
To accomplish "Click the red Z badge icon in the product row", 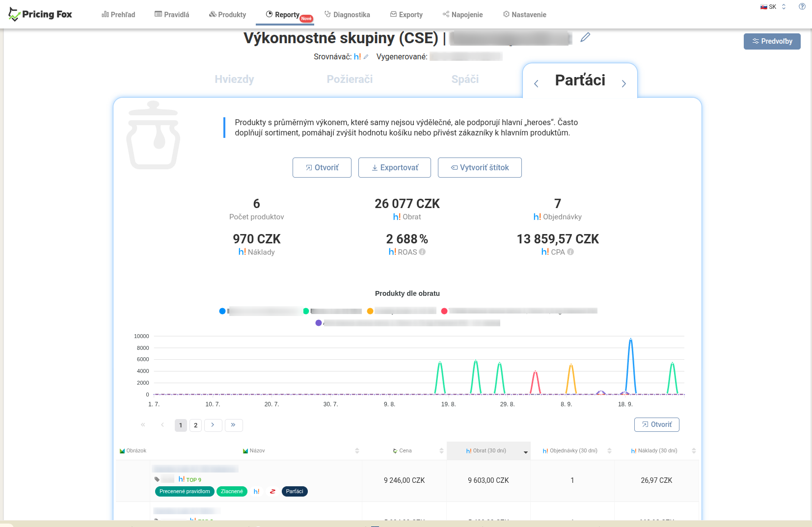I will click(272, 491).
